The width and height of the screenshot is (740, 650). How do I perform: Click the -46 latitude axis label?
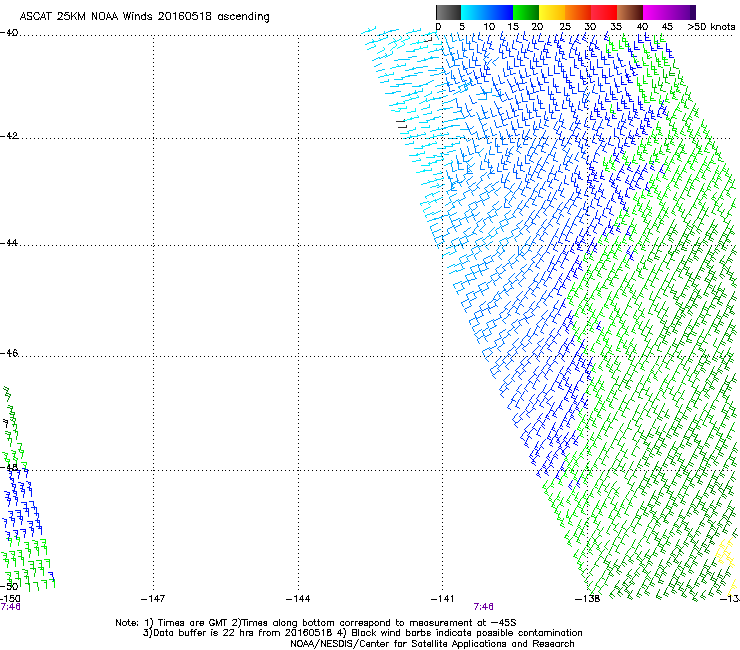pos(9,353)
